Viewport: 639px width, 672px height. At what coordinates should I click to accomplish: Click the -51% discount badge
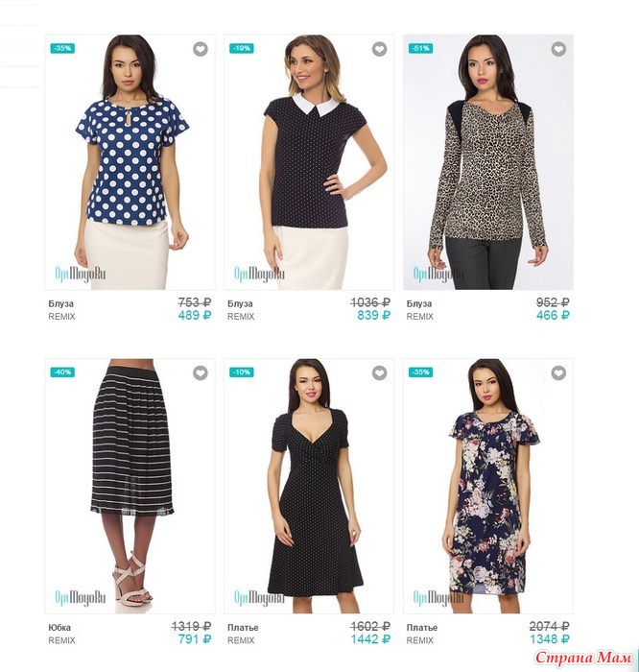point(420,48)
